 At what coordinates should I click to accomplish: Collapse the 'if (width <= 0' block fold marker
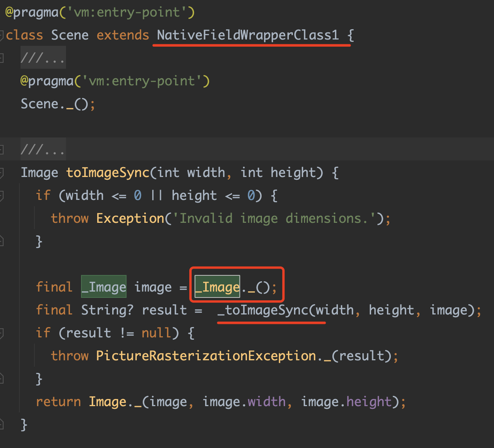click(2, 196)
